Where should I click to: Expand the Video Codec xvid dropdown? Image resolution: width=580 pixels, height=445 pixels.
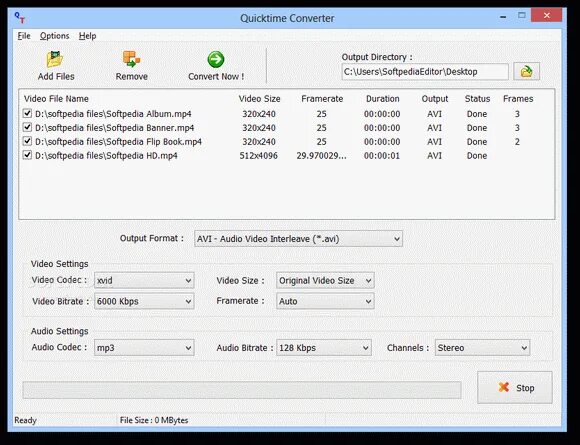pos(144,280)
